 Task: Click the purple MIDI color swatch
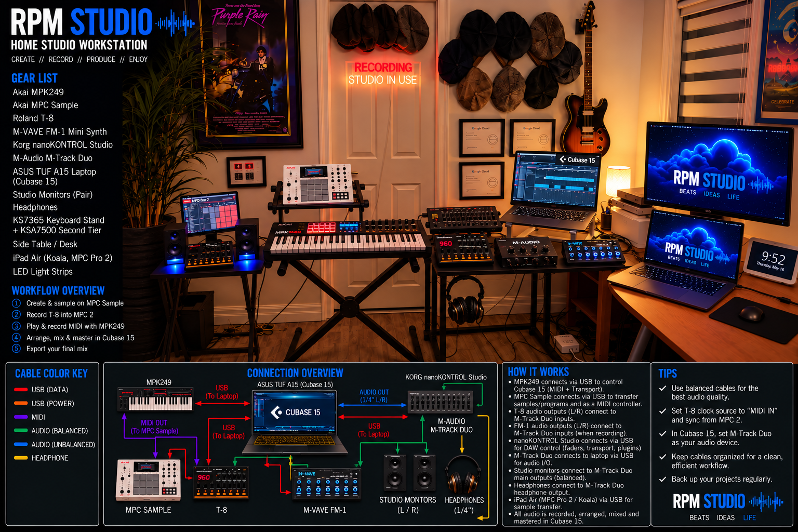(x=21, y=417)
